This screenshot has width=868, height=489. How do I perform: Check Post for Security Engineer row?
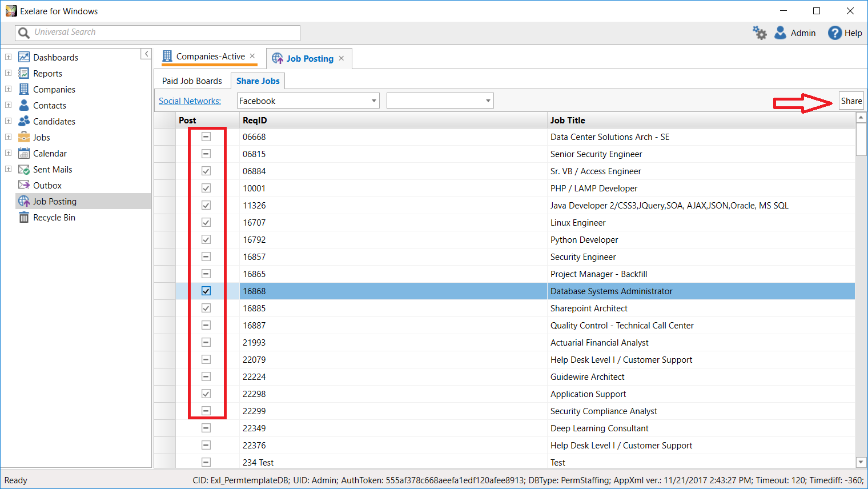click(x=206, y=256)
